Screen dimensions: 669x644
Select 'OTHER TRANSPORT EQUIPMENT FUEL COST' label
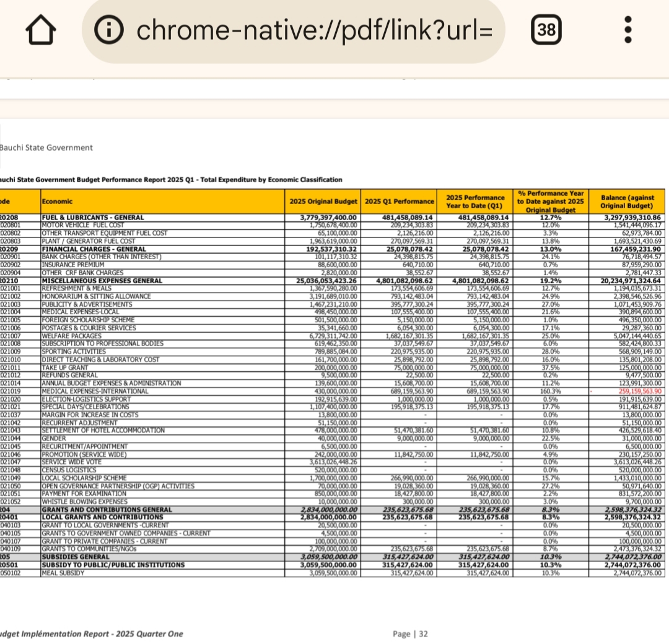pos(105,233)
